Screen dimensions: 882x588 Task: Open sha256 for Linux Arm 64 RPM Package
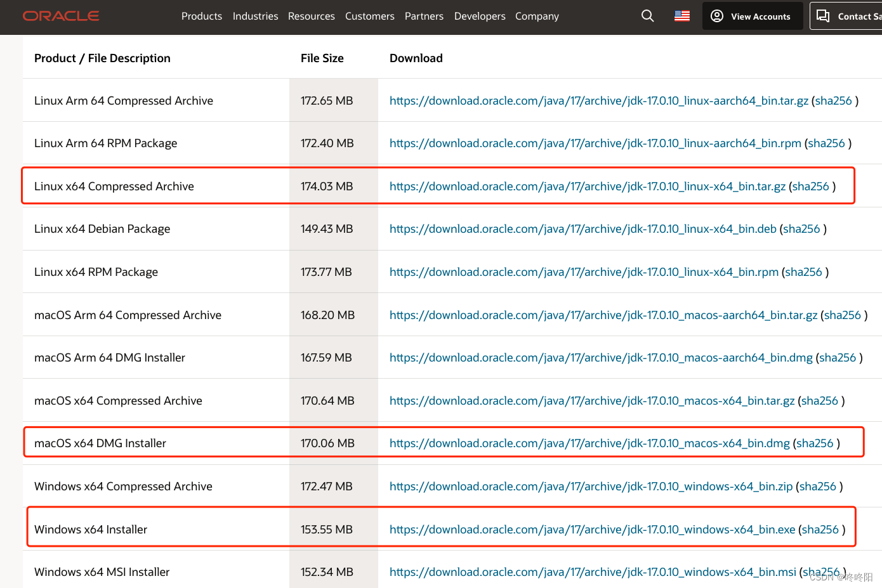(x=827, y=143)
